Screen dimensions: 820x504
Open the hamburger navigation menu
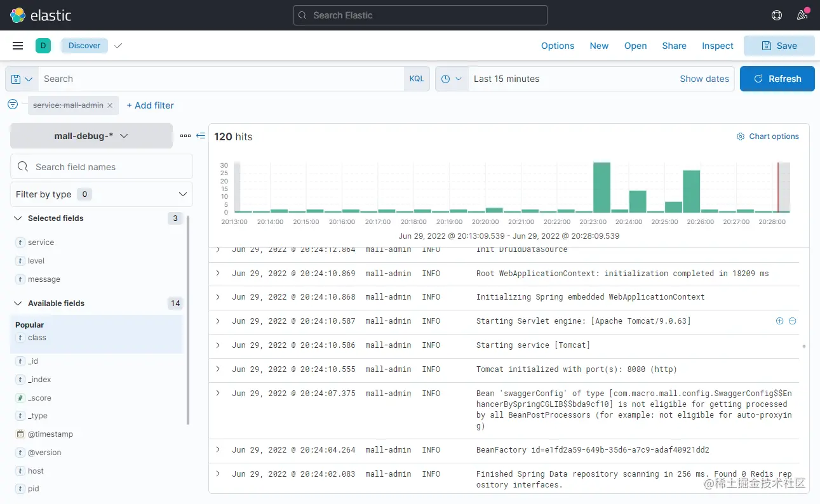(x=18, y=46)
